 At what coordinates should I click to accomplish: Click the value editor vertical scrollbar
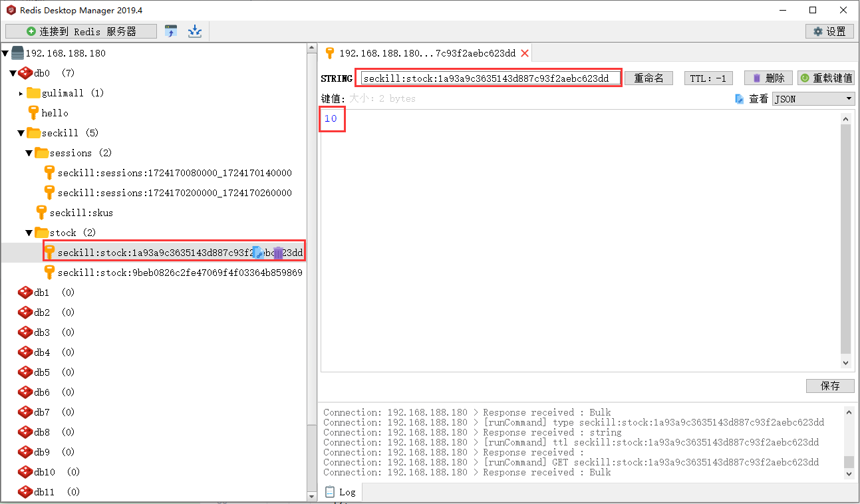click(846, 241)
